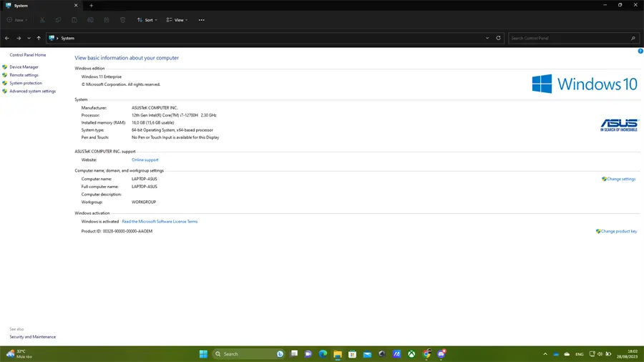This screenshot has height=362, width=644.
Task: Open the See more ellipsis menu
Action: coord(201,20)
